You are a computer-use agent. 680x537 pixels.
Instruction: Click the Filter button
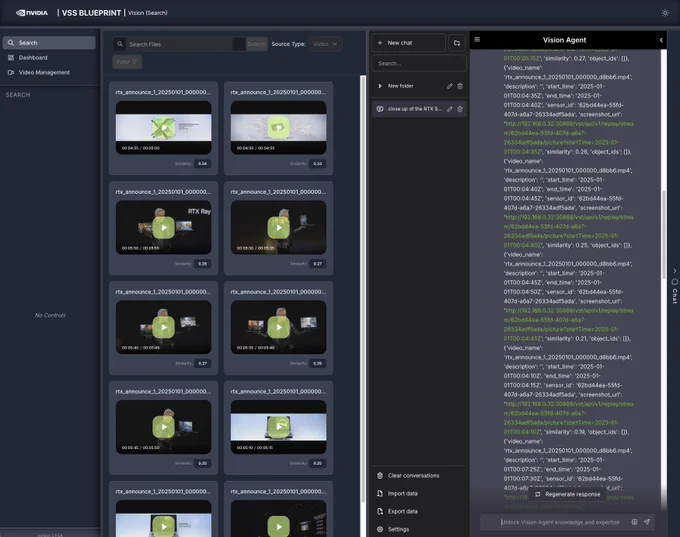(x=127, y=62)
